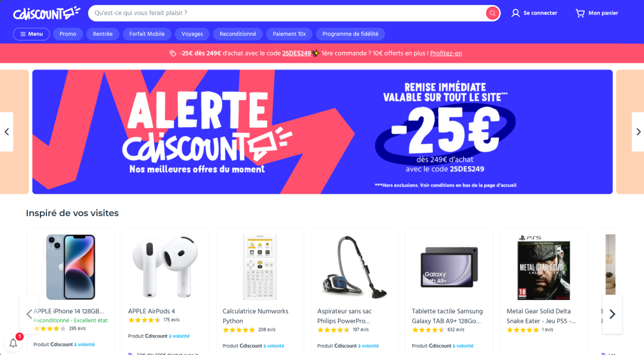The width and height of the screenshot is (644, 355).
Task: Advance product carousel with right arrow
Action: [612, 315]
